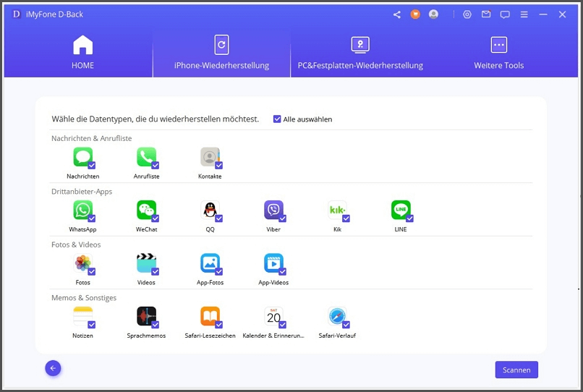Toggle the checkbox on Nachrichten
The height and width of the screenshot is (392, 583).
coord(91,166)
